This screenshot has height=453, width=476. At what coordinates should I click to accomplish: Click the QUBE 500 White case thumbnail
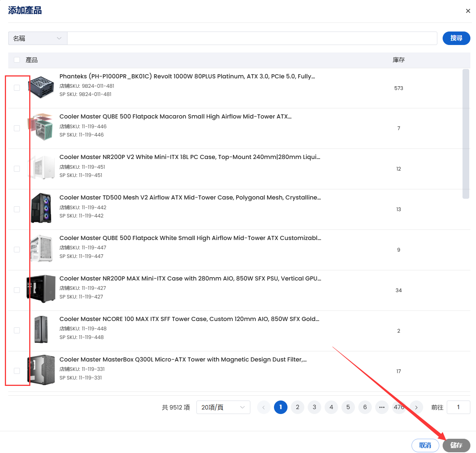pos(41,249)
